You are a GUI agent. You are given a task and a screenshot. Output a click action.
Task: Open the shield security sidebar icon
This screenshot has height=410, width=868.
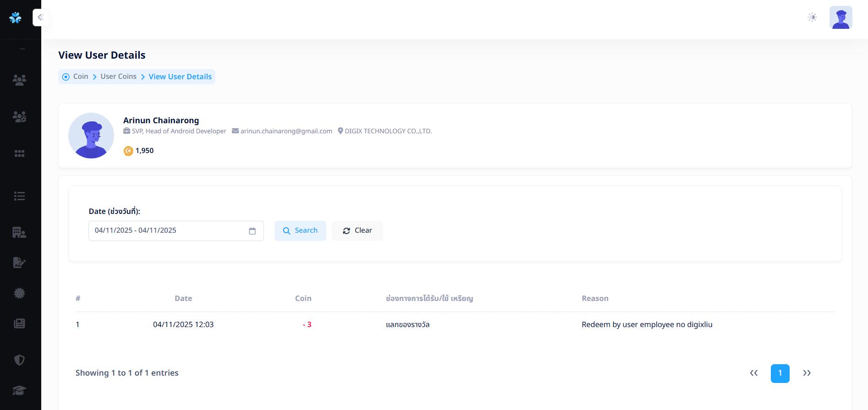(19, 360)
